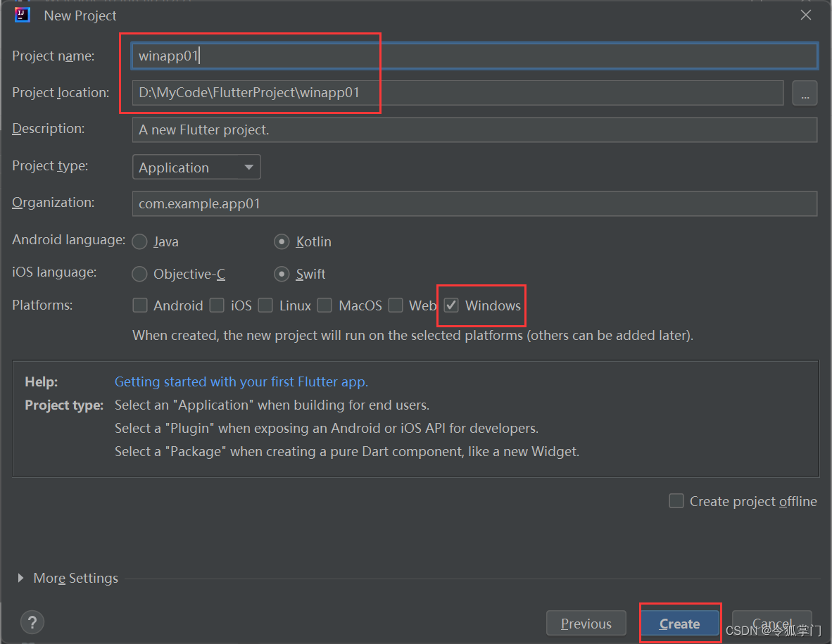This screenshot has width=832, height=644.
Task: Expand the More Settings section
Action: (20, 579)
